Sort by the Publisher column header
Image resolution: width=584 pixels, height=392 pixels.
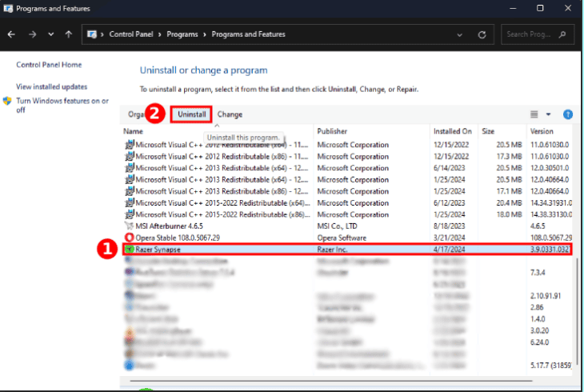pos(332,131)
